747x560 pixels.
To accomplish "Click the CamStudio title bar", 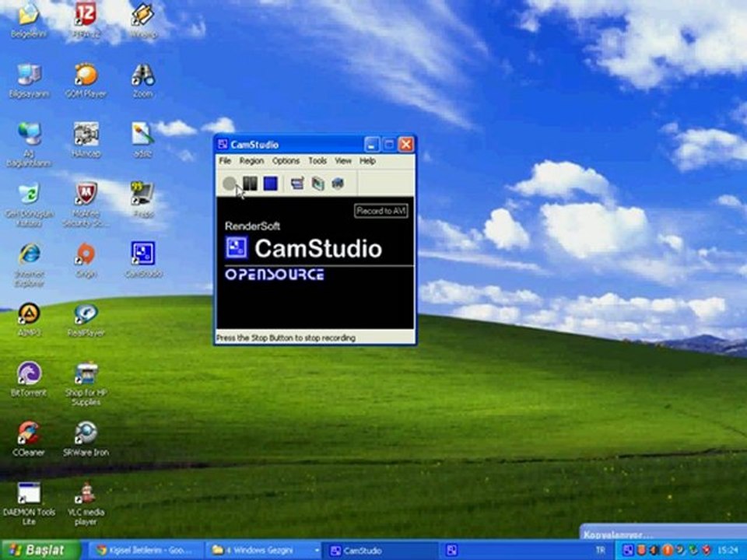I will 290,145.
